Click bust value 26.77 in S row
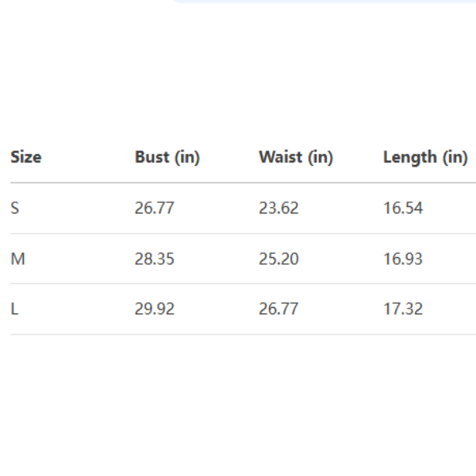This screenshot has height=476, width=476. 154,209
